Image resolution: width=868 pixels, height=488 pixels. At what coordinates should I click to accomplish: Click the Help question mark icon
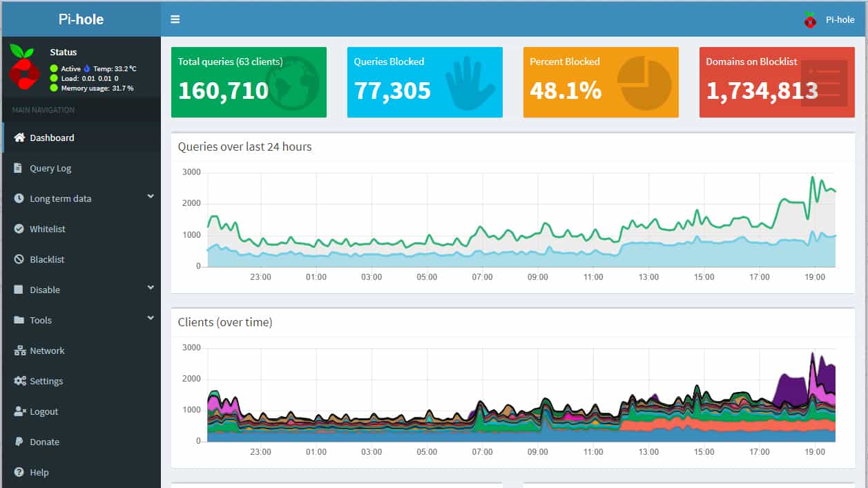click(19, 472)
